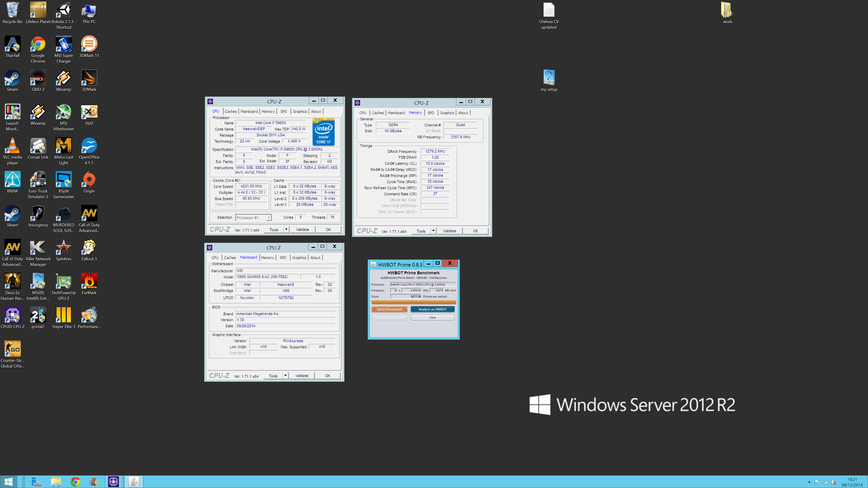Open the work folder on desktop

point(727,13)
